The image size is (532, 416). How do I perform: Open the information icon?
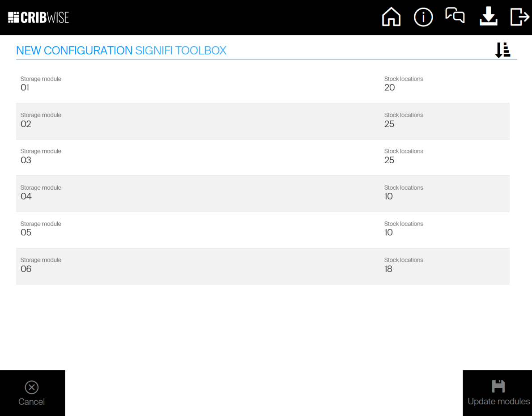[x=423, y=17]
